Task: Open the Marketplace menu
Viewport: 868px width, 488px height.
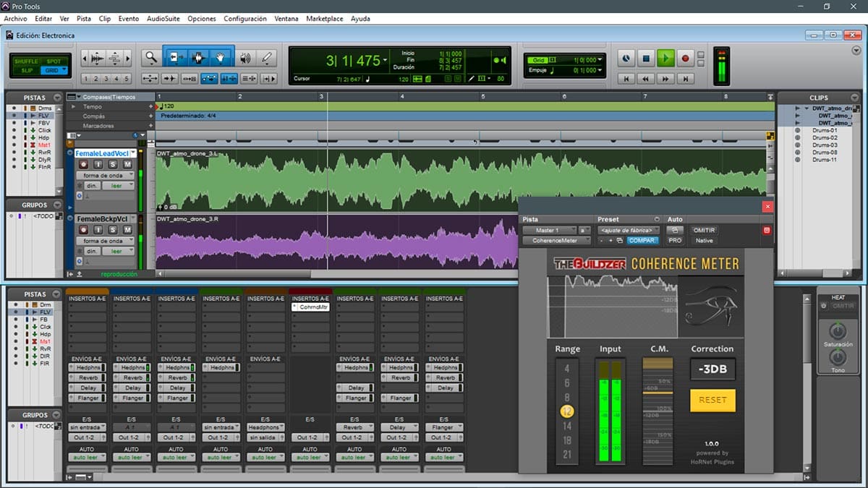Action: click(325, 18)
